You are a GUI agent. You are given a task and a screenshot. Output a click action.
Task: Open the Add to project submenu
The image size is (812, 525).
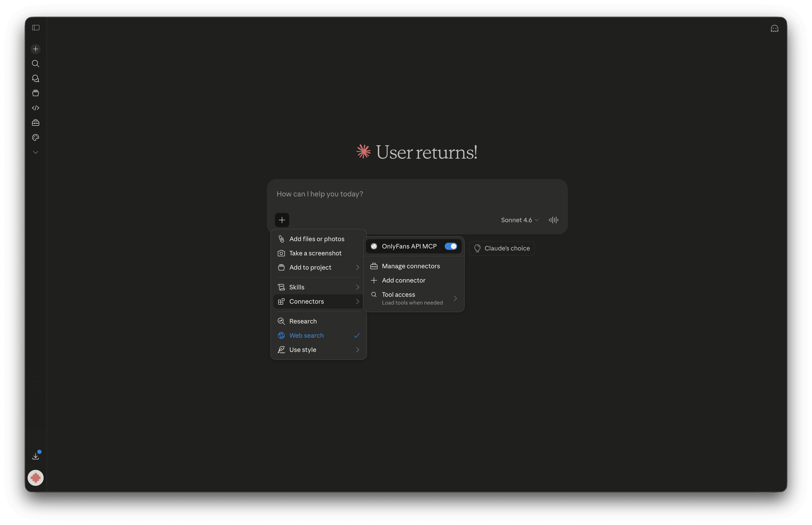318,268
